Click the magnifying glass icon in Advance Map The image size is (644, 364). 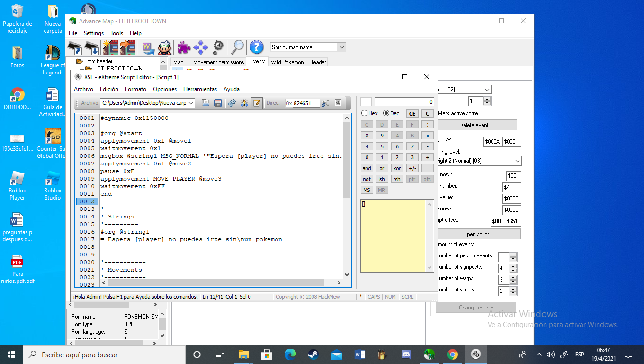point(237,47)
